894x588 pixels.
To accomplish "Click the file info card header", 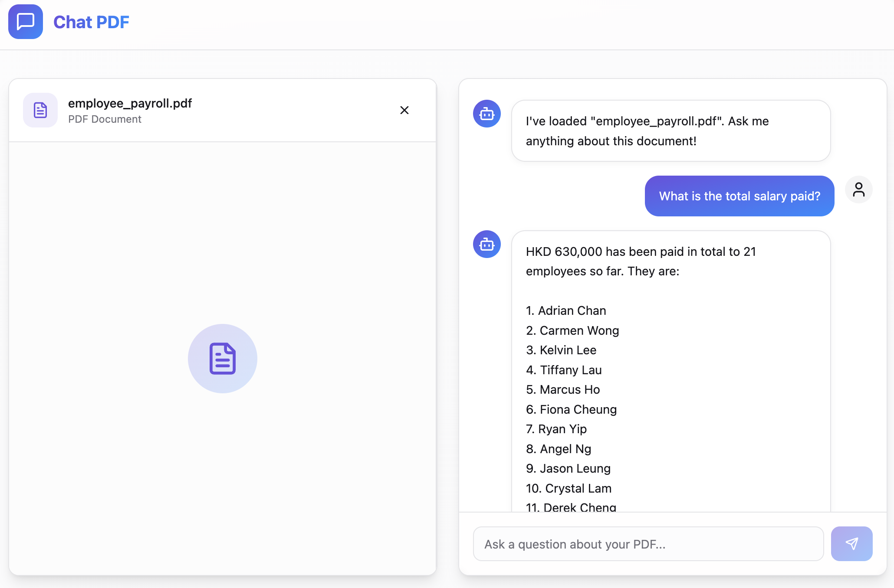I will click(222, 110).
